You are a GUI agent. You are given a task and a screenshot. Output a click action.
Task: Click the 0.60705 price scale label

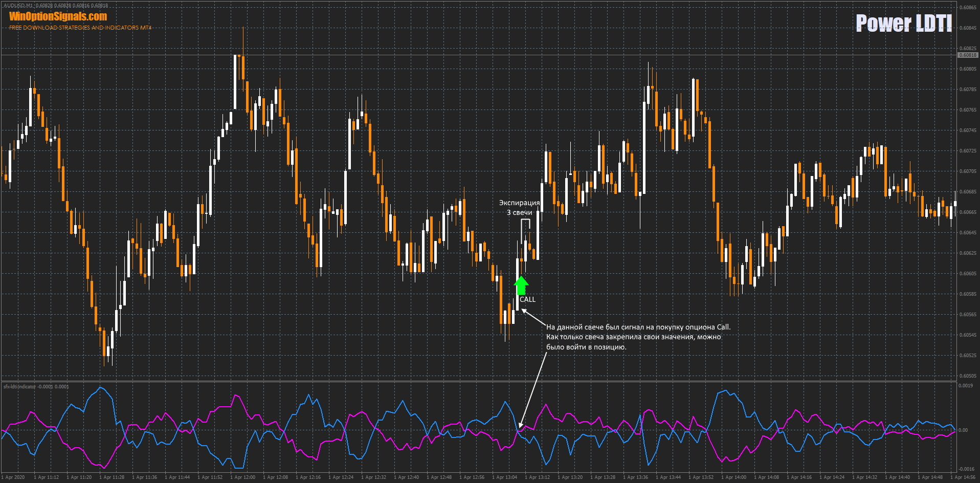[x=967, y=171]
